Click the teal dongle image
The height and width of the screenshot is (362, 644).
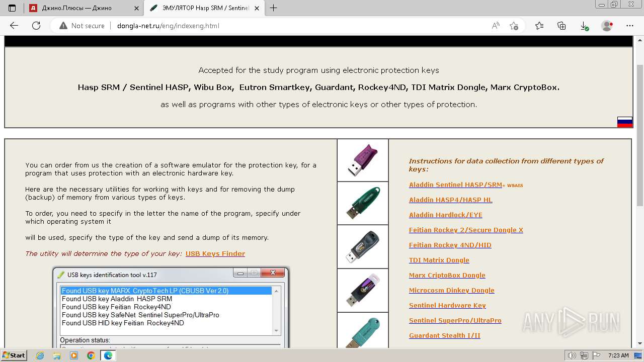[x=363, y=330]
